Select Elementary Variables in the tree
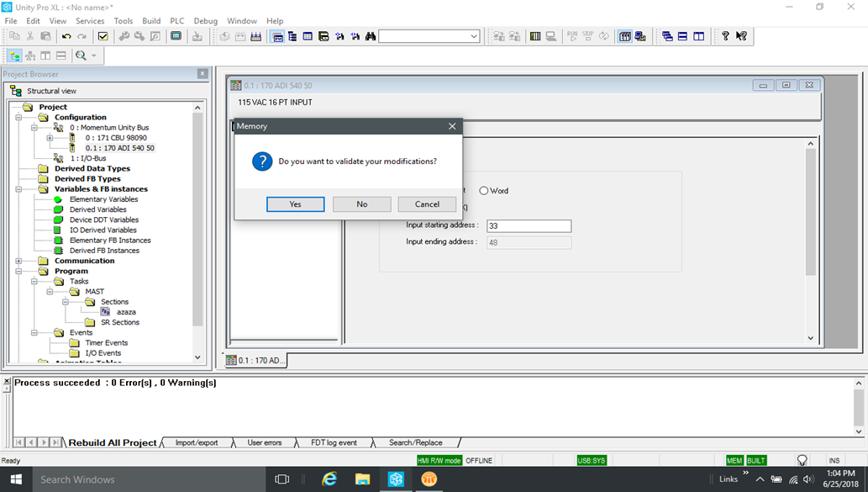 pos(103,199)
